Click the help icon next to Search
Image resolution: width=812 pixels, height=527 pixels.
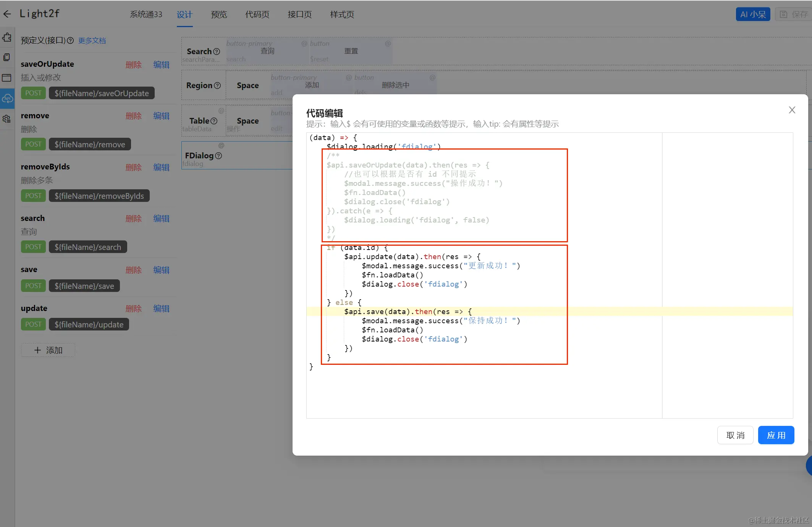pos(217,52)
